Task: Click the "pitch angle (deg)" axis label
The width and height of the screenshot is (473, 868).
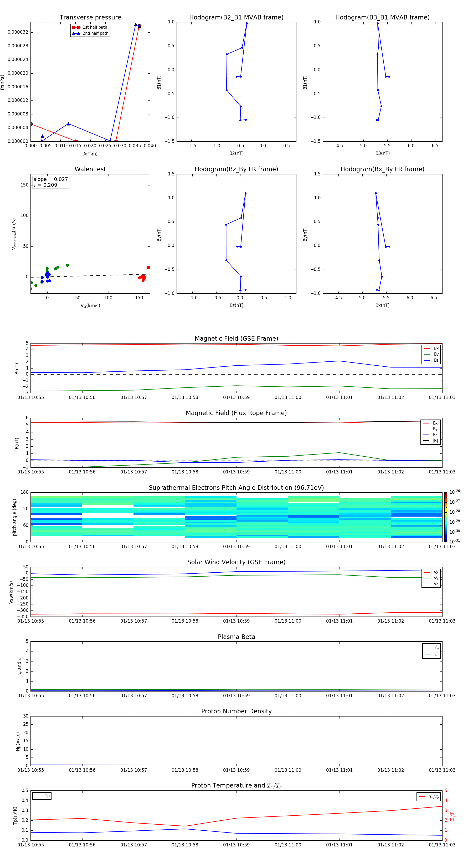Action: [14, 517]
